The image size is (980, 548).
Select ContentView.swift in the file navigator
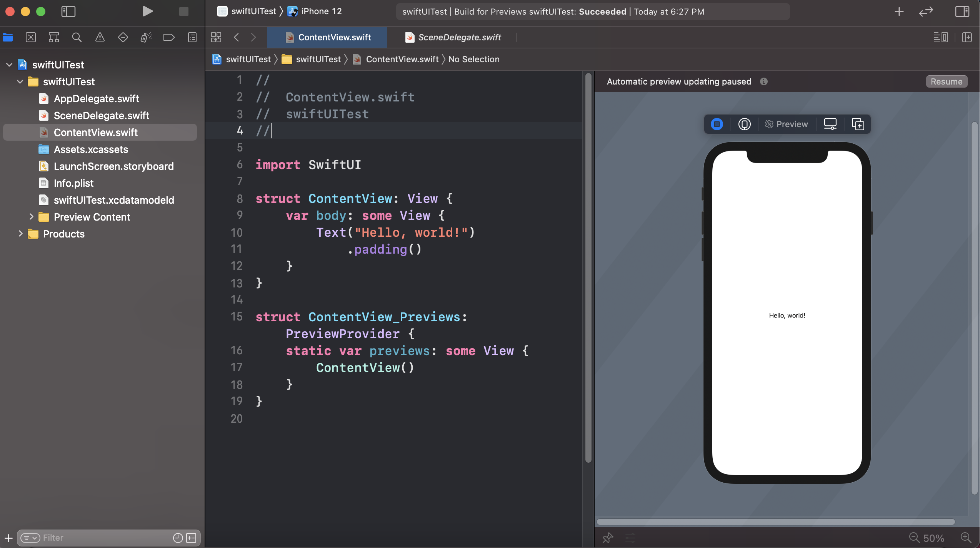tap(100, 132)
